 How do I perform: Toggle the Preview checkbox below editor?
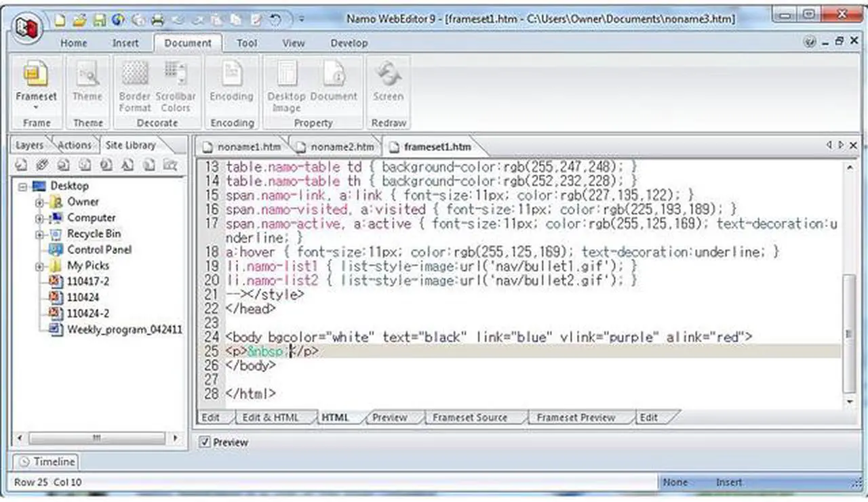206,442
